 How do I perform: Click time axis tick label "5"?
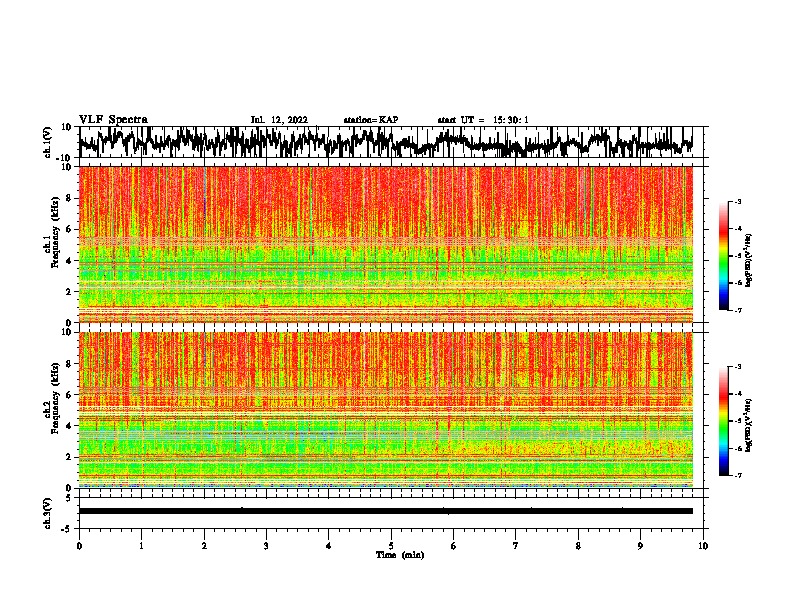point(391,546)
